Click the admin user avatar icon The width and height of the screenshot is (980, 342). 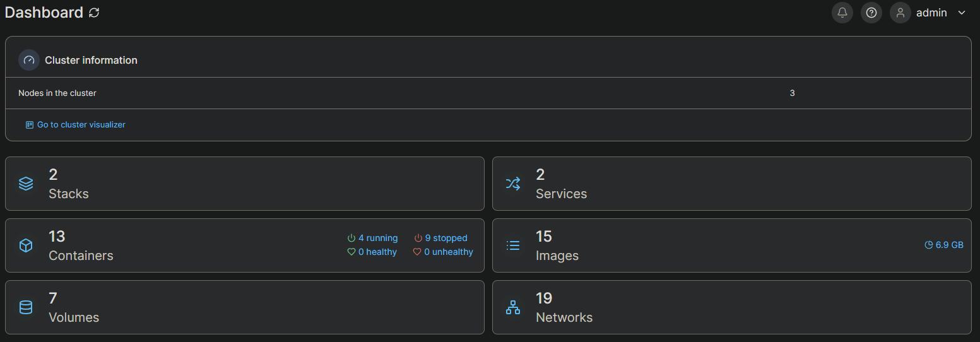point(900,13)
